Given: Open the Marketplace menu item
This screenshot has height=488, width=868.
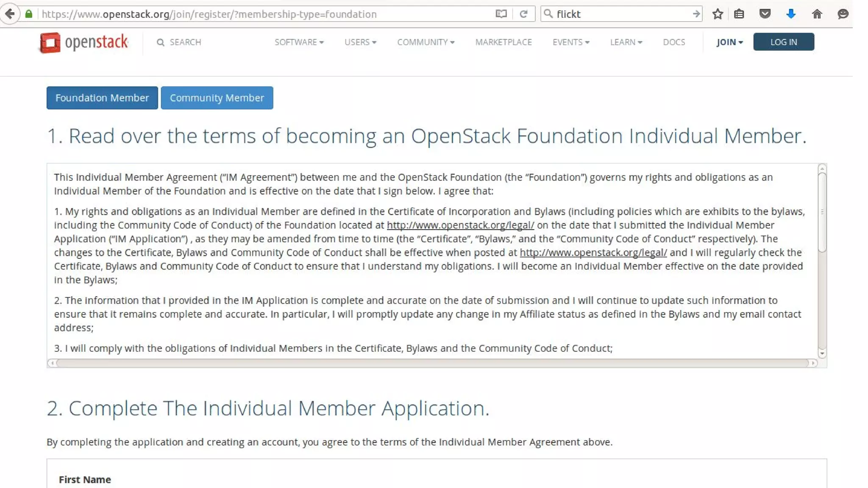Looking at the screenshot, I should tap(504, 42).
